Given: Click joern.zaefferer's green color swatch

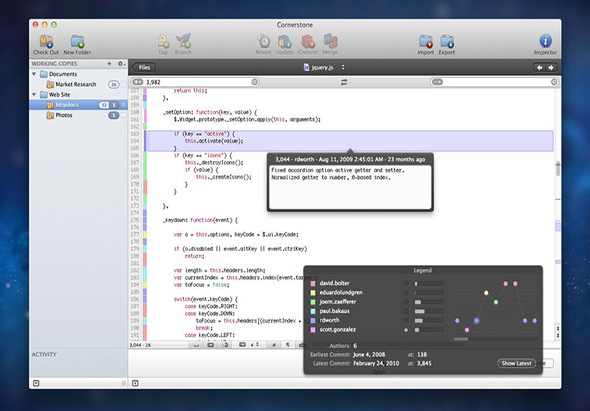Looking at the screenshot, I should click(313, 302).
